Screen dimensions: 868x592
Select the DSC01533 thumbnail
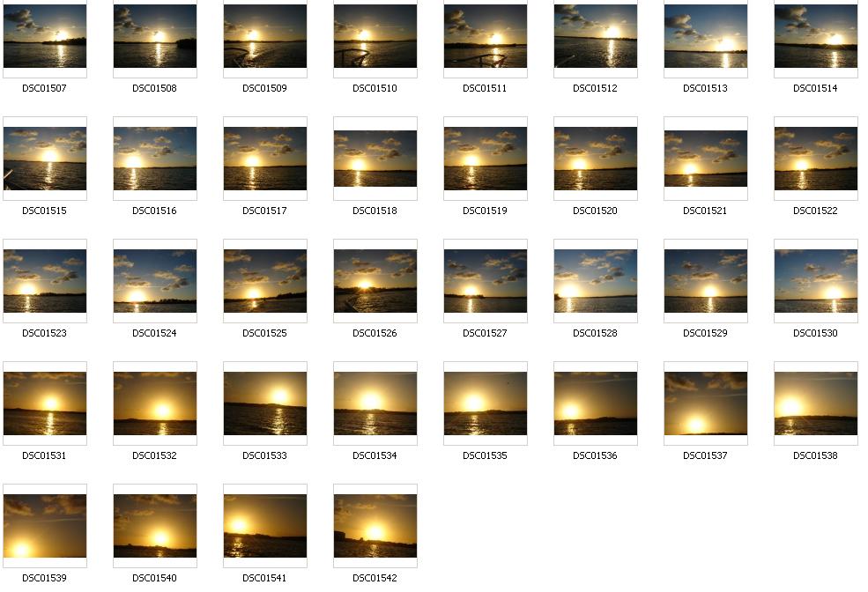(x=265, y=404)
